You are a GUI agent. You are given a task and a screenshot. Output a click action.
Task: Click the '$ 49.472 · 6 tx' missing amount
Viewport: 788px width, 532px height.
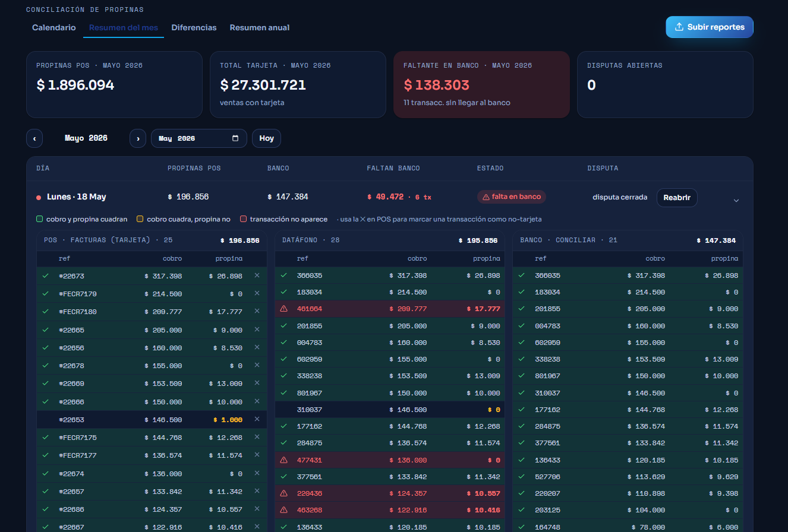click(399, 197)
